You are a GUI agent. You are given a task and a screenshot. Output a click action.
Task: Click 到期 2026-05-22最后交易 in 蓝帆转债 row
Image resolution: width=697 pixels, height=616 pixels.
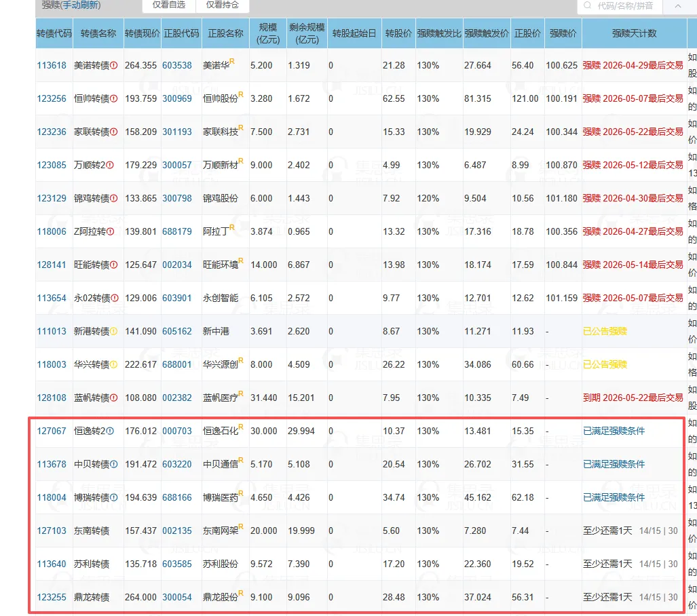coord(633,398)
